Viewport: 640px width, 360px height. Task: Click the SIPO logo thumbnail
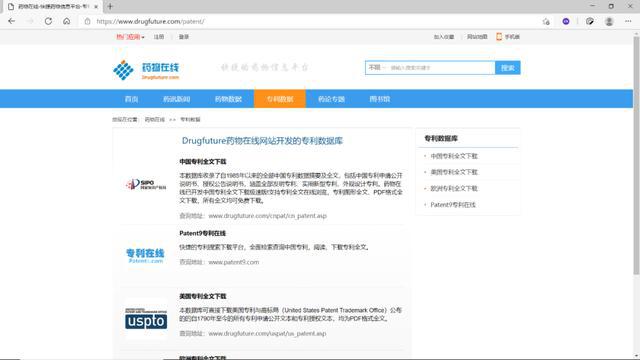(x=146, y=184)
